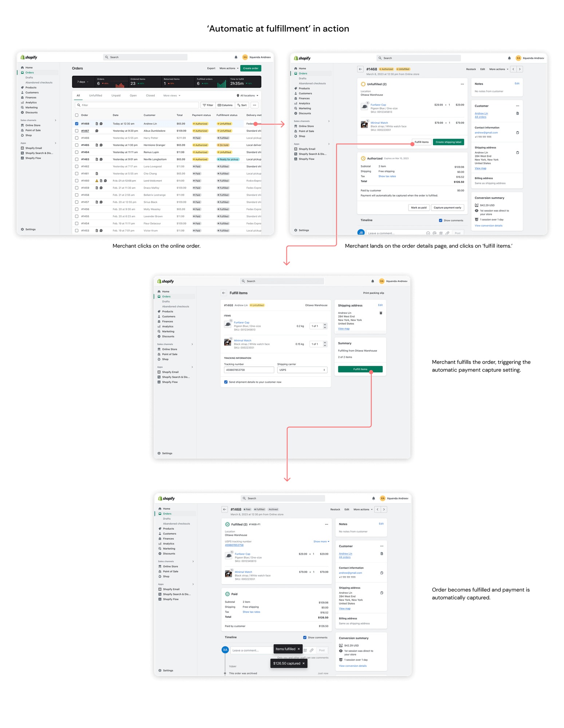Open Products in Orders list window sidebar
Screen dimensions: 564x728
pos(31,88)
